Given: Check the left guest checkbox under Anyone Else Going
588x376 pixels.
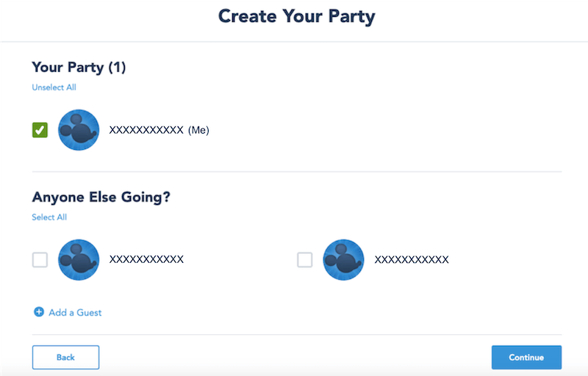Looking at the screenshot, I should coord(40,260).
